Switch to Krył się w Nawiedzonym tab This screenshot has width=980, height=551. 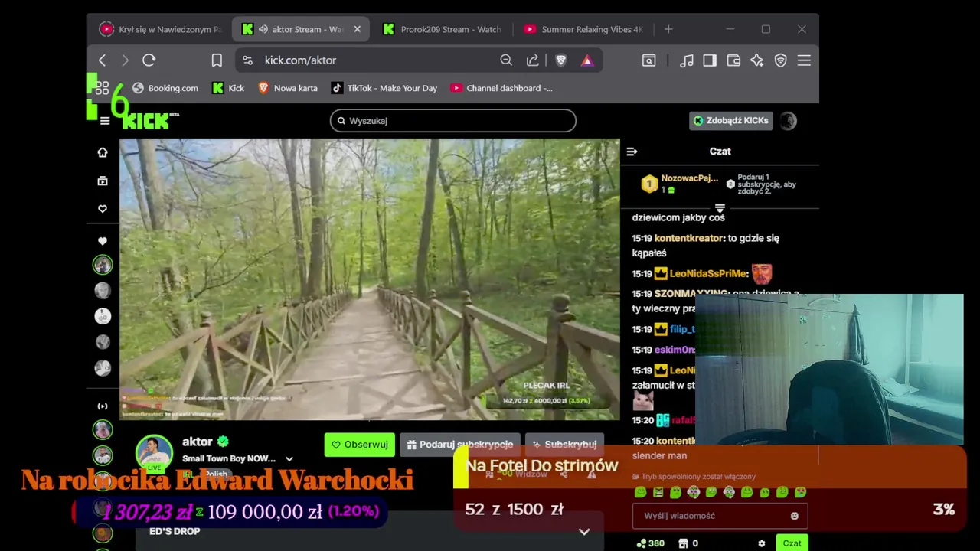[161, 29]
